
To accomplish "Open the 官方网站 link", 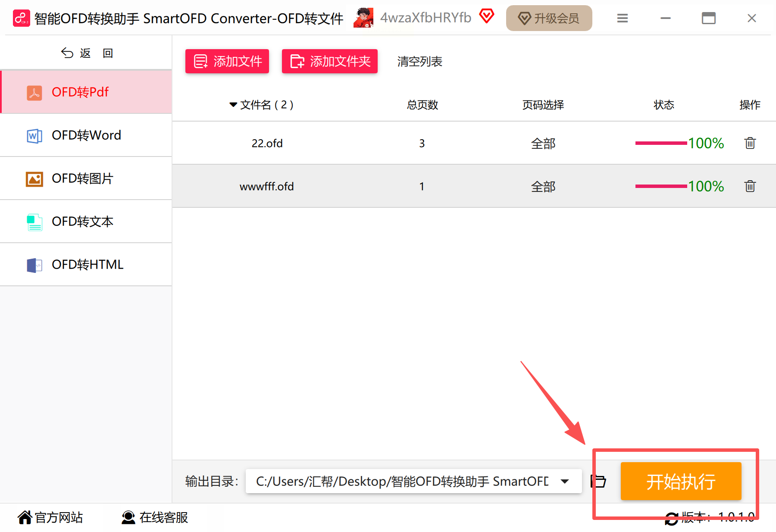I will [x=50, y=517].
